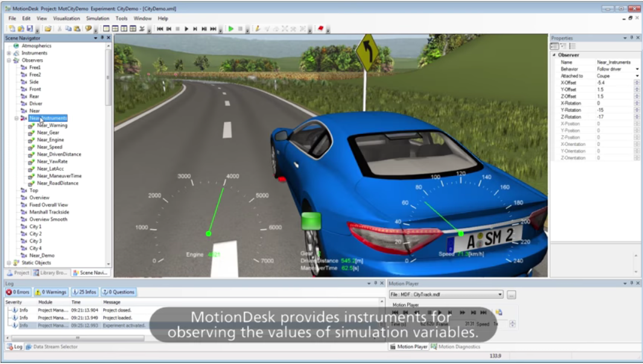643x364 pixels.
Task: Step one frame forward in toolbar
Action: pyautogui.click(x=195, y=29)
